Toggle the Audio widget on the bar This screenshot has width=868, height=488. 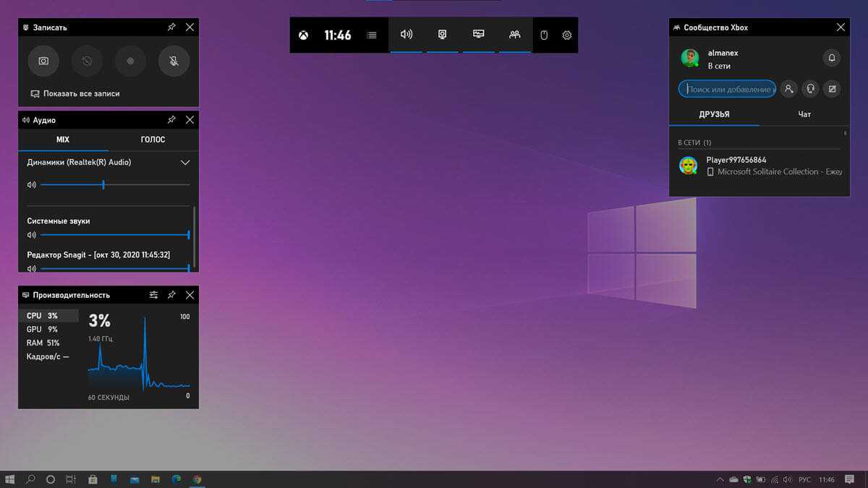pyautogui.click(x=407, y=35)
